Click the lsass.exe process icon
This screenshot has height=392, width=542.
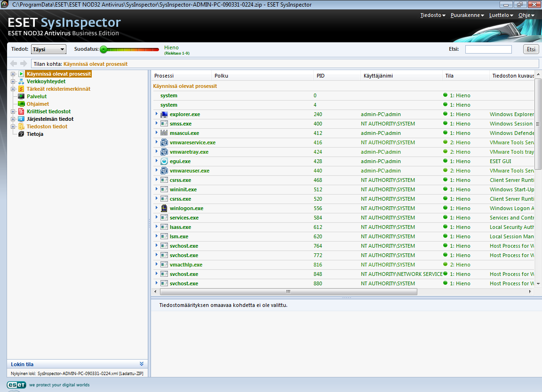164,227
